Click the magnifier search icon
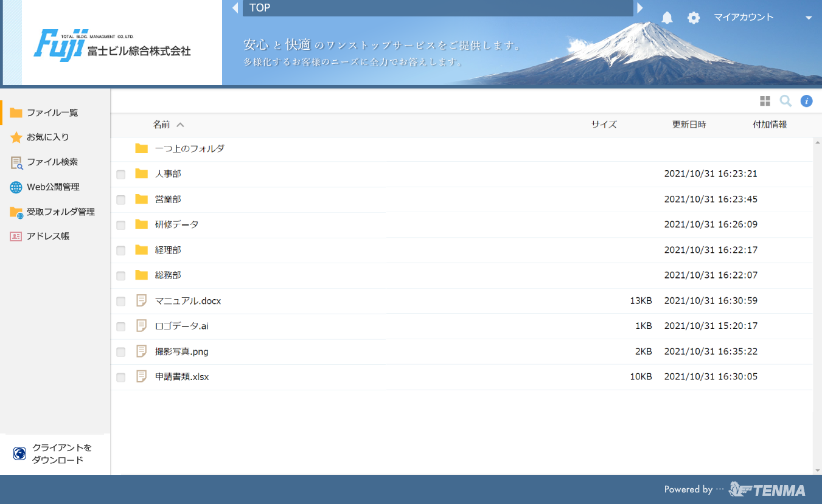Image resolution: width=822 pixels, height=504 pixels. coord(785,101)
